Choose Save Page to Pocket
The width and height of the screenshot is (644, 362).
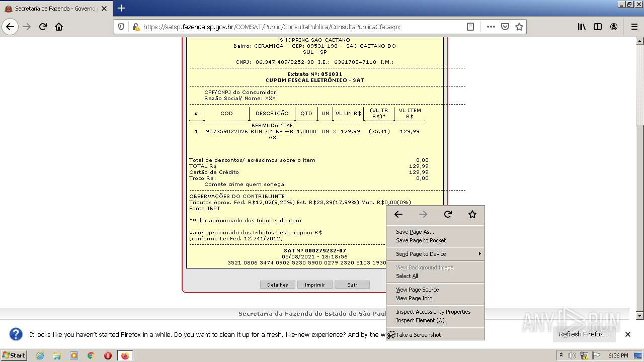coord(435,240)
